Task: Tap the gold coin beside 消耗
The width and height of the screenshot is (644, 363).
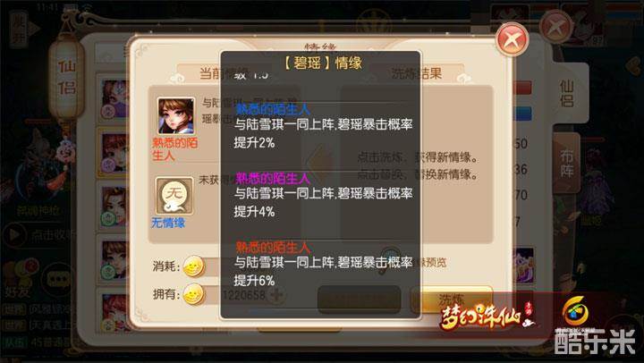Action: pos(193,266)
